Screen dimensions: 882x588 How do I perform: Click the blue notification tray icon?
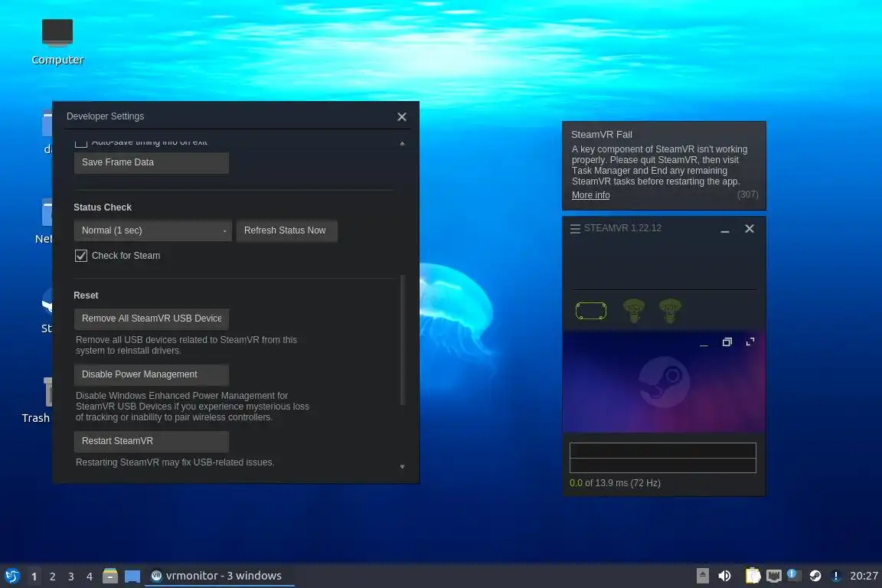(x=793, y=574)
